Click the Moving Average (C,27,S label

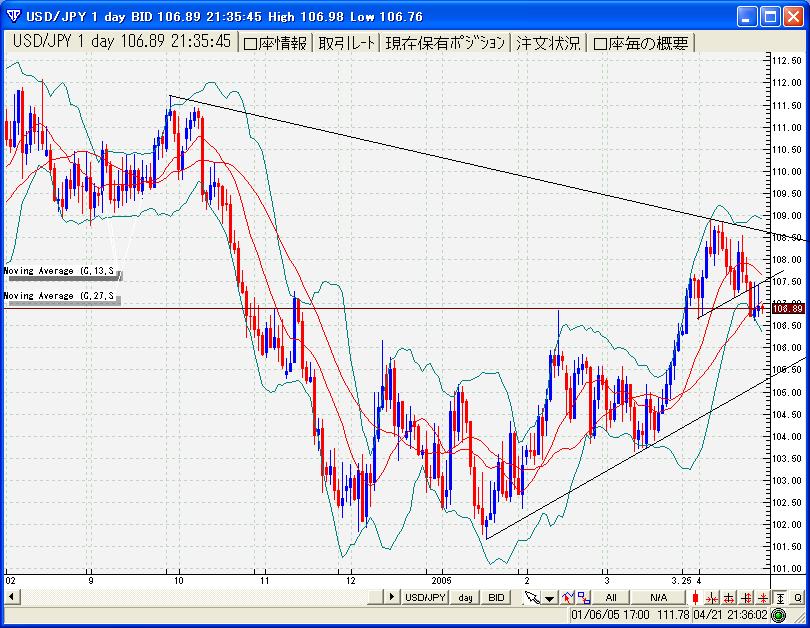click(59, 296)
